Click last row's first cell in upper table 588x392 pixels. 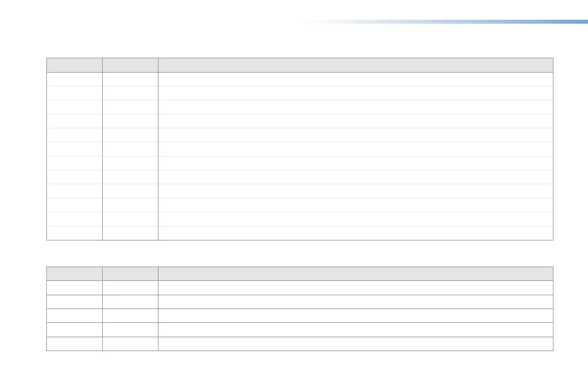(75, 233)
